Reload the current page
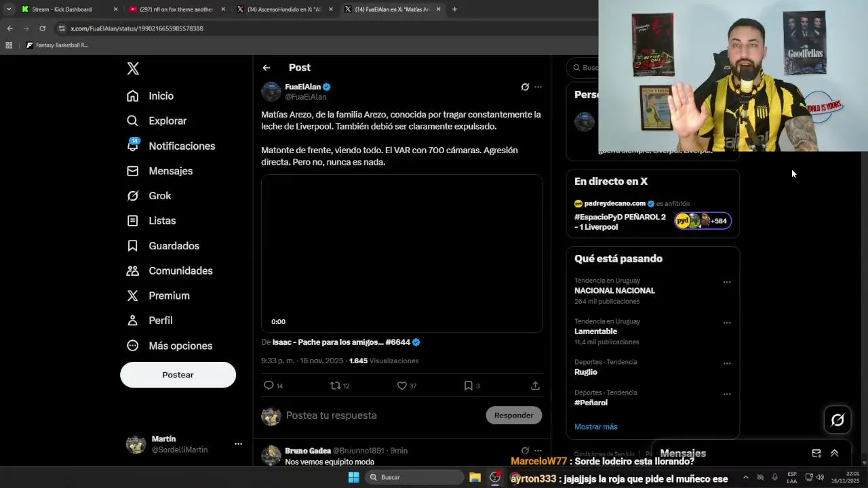The height and width of the screenshot is (488, 868). coord(42,28)
